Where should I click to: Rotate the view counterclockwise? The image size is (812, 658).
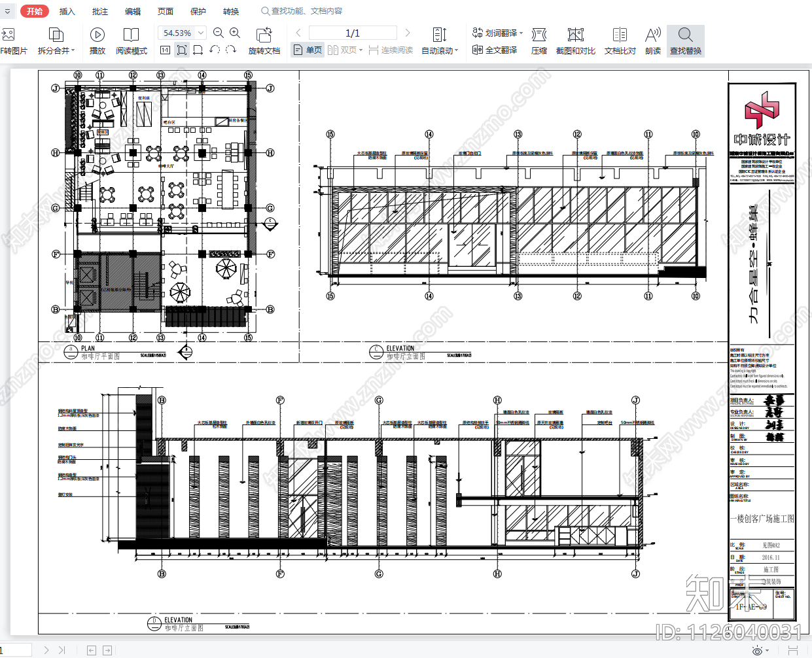click(215, 50)
